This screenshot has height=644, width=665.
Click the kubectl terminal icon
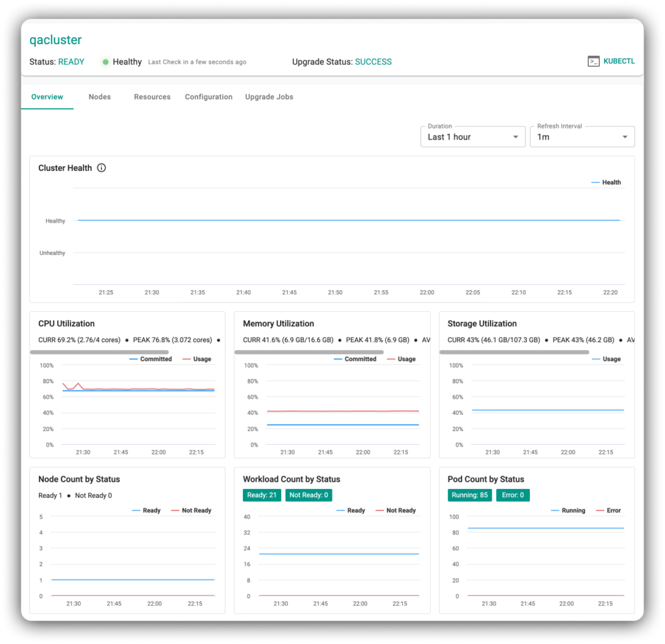click(x=594, y=62)
